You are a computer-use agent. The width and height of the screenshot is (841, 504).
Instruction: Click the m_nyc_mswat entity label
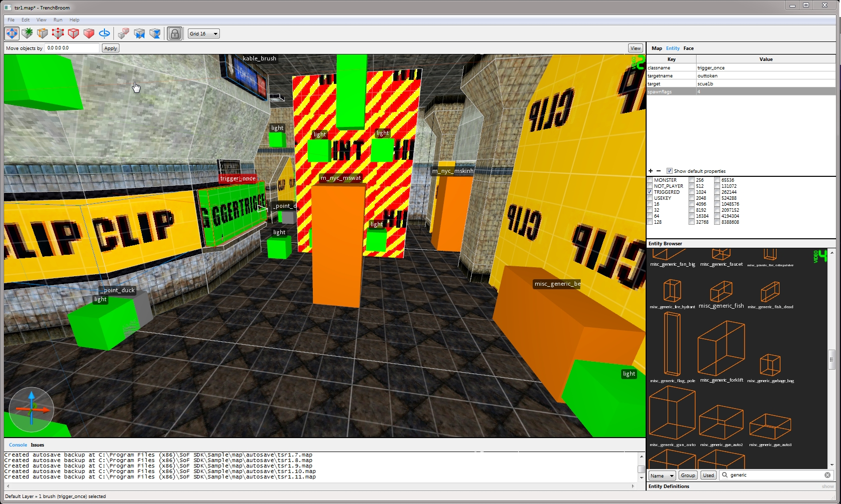341,177
